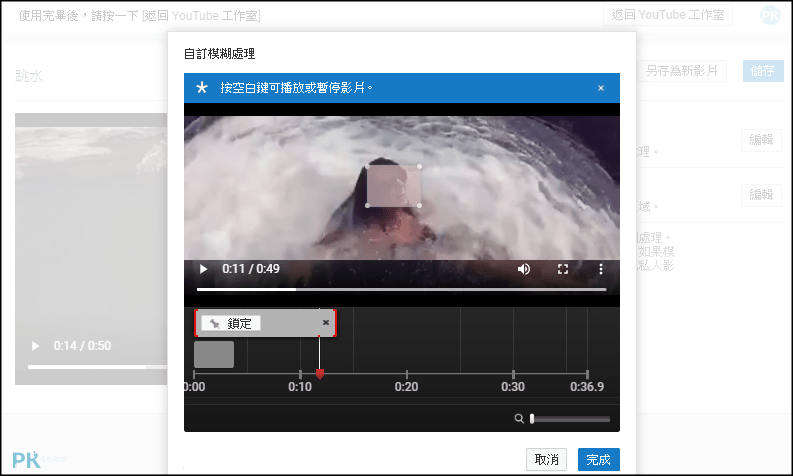Play the background preview video

click(x=35, y=346)
